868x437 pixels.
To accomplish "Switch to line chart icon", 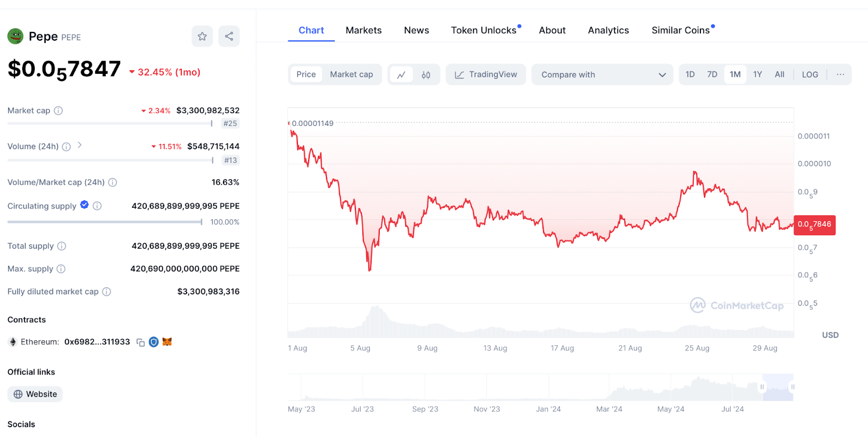I will pos(401,75).
